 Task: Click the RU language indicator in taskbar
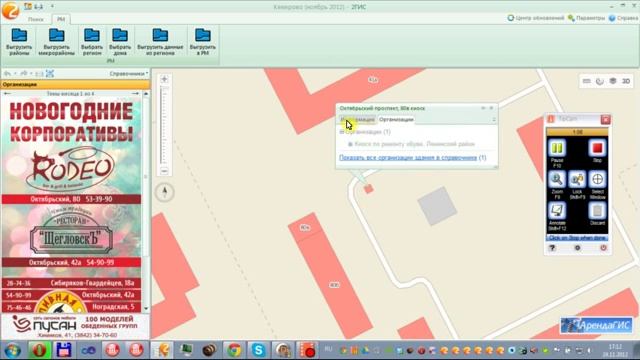pyautogui.click(x=328, y=349)
